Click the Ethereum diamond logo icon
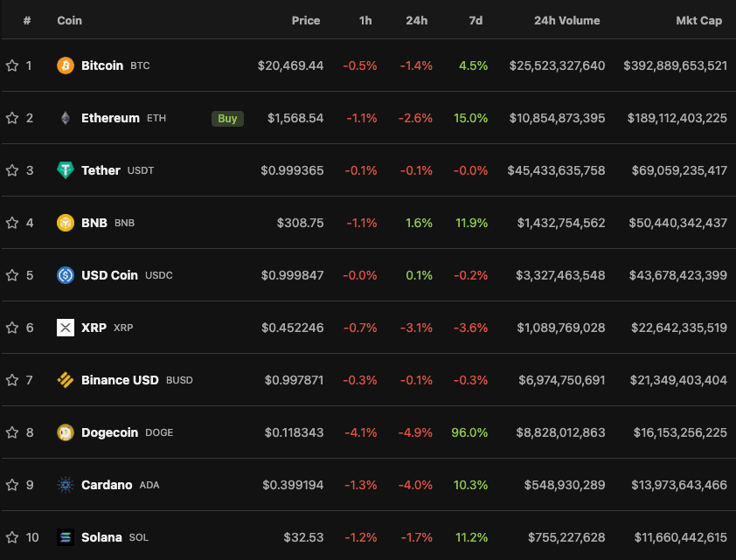This screenshot has height=560, width=736. 66,118
